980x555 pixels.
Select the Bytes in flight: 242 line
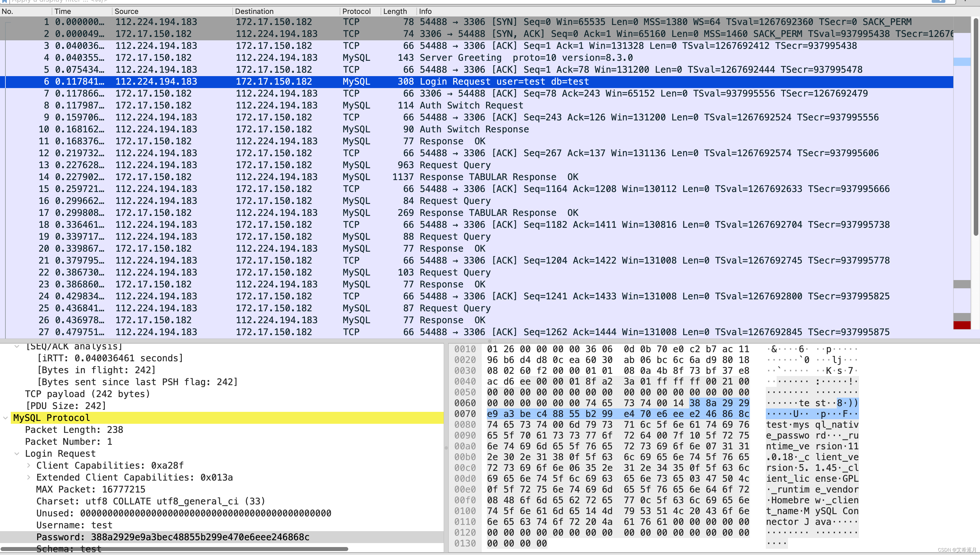click(x=222, y=370)
